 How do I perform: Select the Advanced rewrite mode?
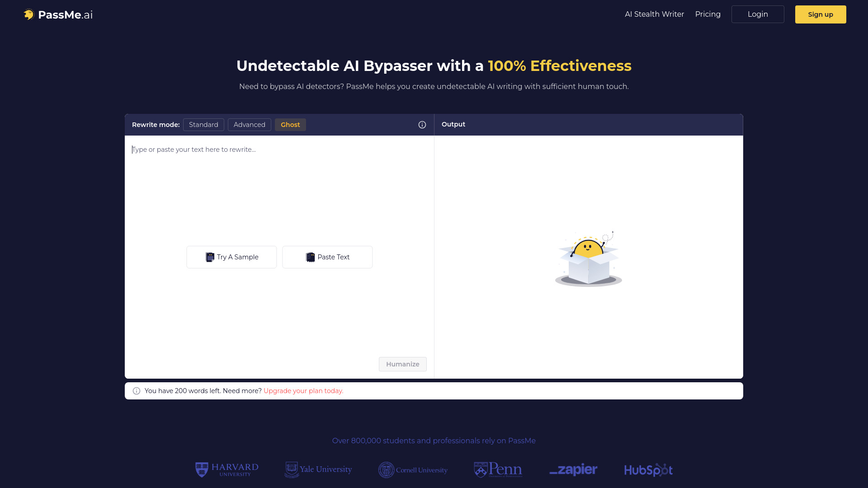(249, 124)
